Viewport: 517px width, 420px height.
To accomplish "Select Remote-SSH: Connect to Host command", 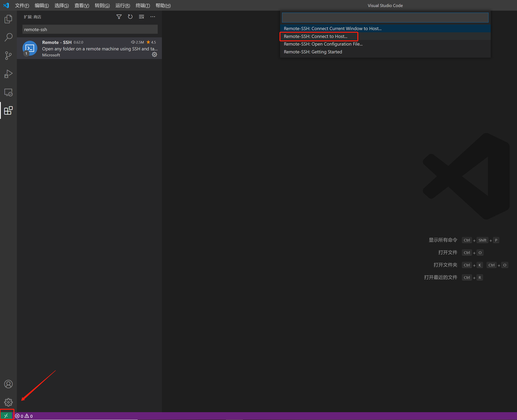I will point(385,36).
